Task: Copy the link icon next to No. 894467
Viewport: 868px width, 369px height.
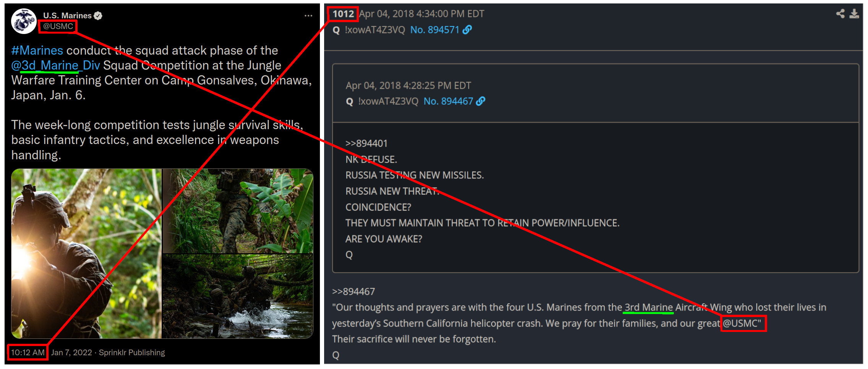Action: [480, 101]
